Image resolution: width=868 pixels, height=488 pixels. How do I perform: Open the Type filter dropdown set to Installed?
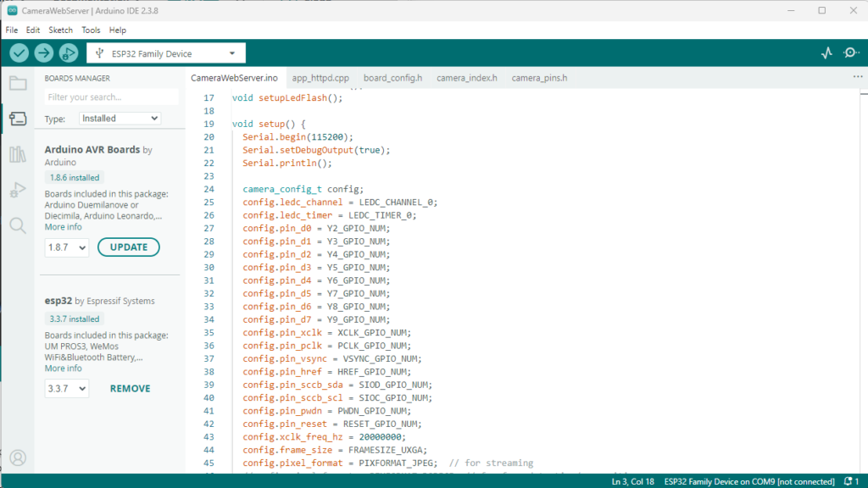coord(120,119)
